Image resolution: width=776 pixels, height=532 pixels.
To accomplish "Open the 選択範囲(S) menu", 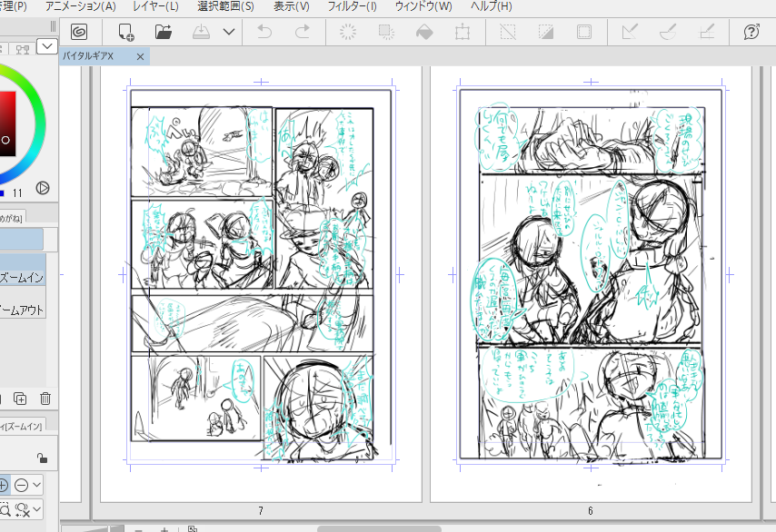I will (x=225, y=6).
